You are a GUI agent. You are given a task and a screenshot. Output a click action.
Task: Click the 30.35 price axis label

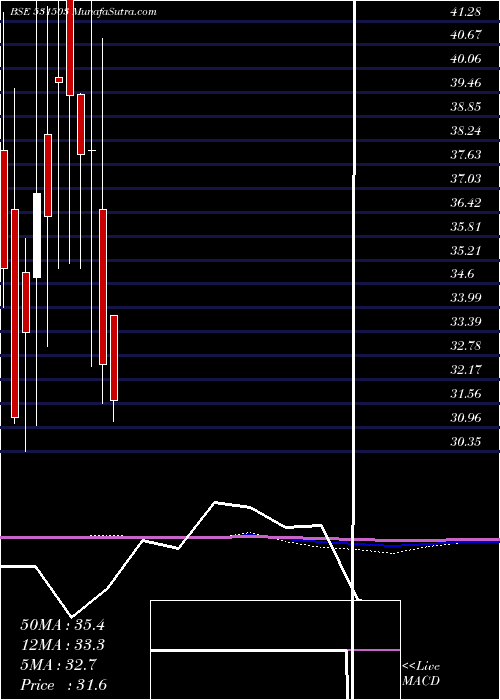[465, 442]
